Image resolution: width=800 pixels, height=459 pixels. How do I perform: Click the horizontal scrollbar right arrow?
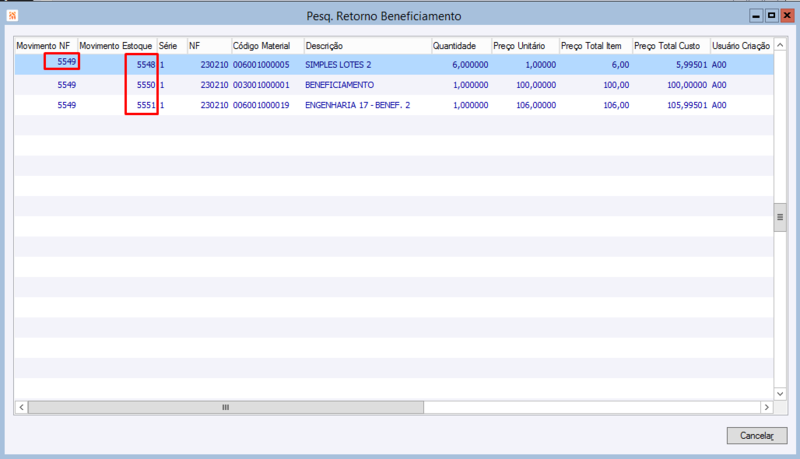pos(767,407)
